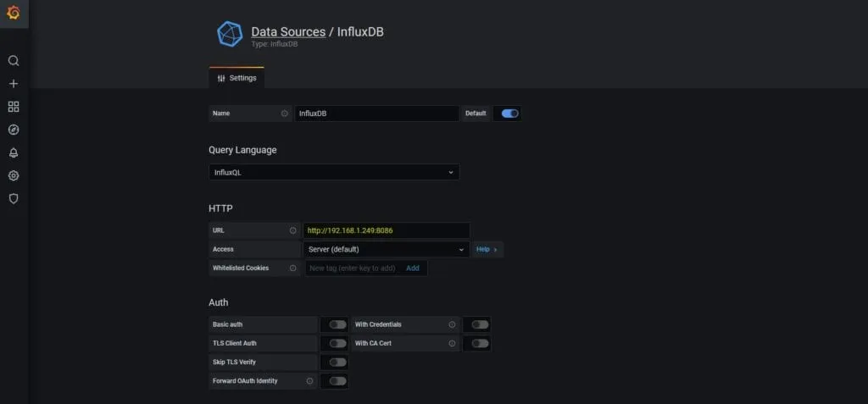
Task: Click the Access label
Action: tap(223, 249)
